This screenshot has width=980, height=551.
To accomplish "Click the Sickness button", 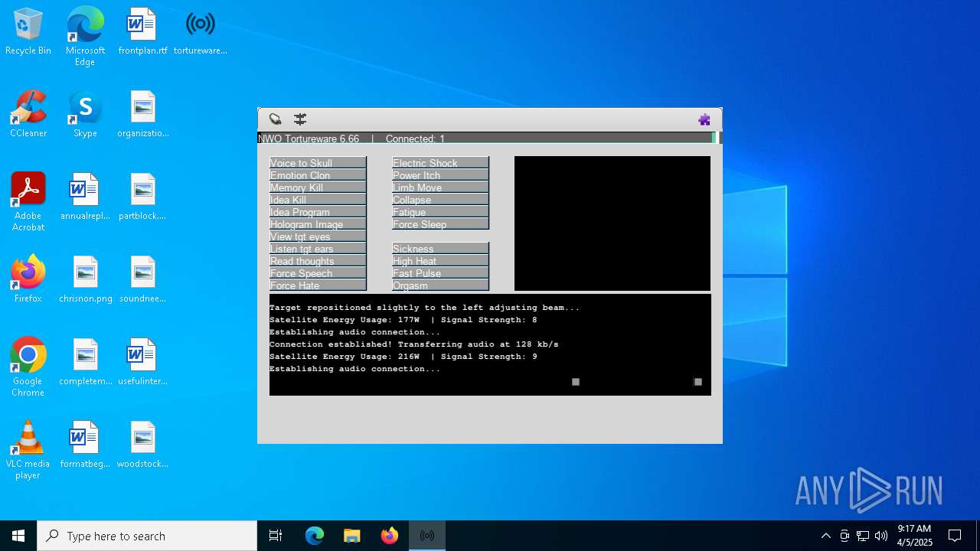I will [x=440, y=248].
